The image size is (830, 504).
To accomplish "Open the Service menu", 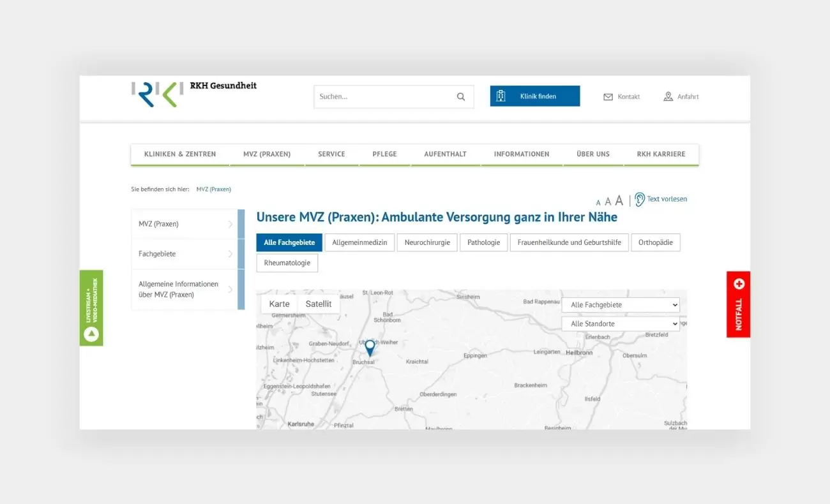I will (331, 154).
